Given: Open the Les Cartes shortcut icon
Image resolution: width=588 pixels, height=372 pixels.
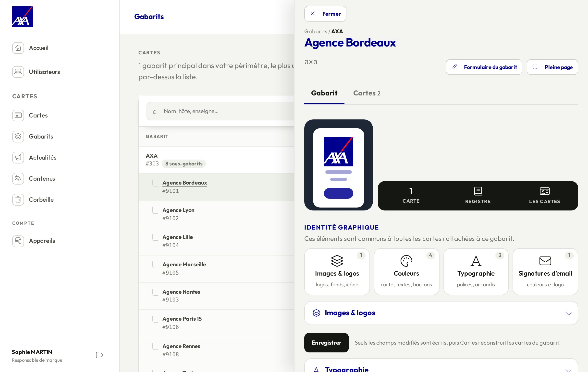Looking at the screenshot, I should [x=545, y=191].
